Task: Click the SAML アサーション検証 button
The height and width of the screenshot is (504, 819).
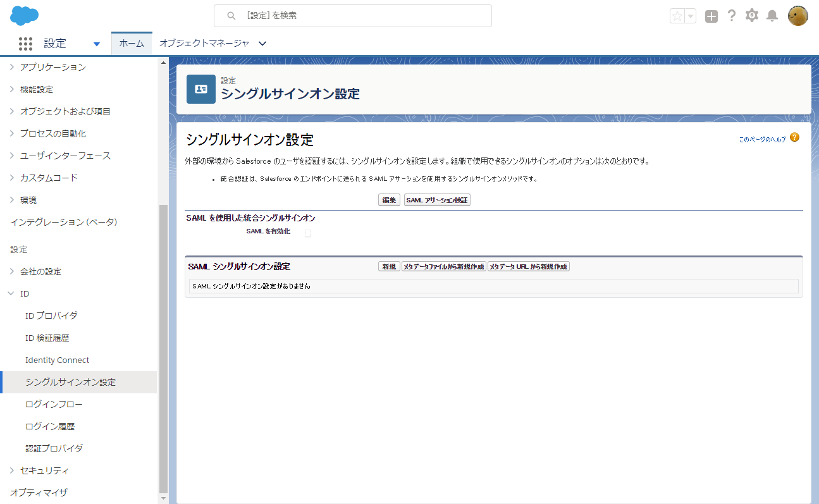Action: tap(438, 200)
